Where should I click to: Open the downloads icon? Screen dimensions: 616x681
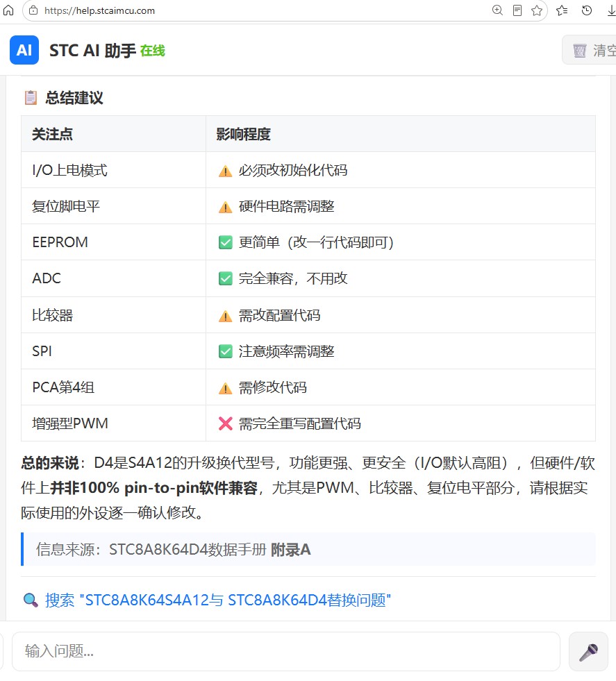pos(611,10)
